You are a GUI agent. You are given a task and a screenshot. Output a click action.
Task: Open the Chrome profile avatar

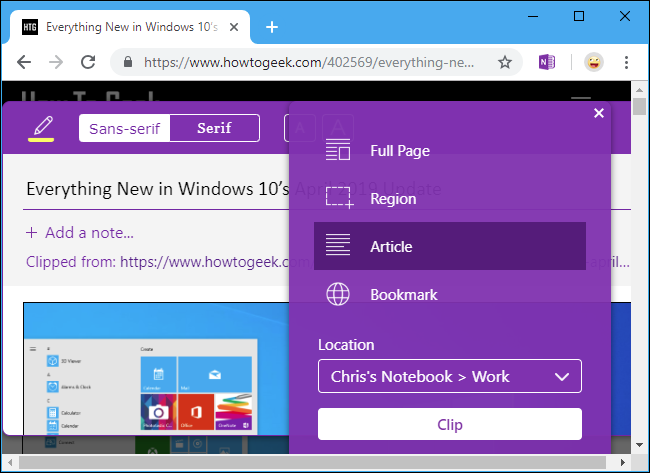pos(594,62)
